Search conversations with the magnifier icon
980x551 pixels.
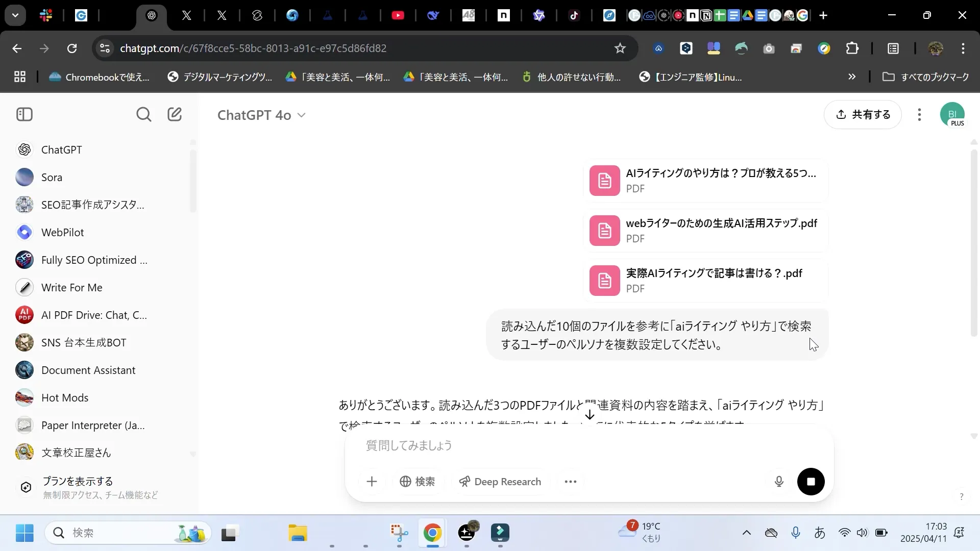pyautogui.click(x=144, y=114)
